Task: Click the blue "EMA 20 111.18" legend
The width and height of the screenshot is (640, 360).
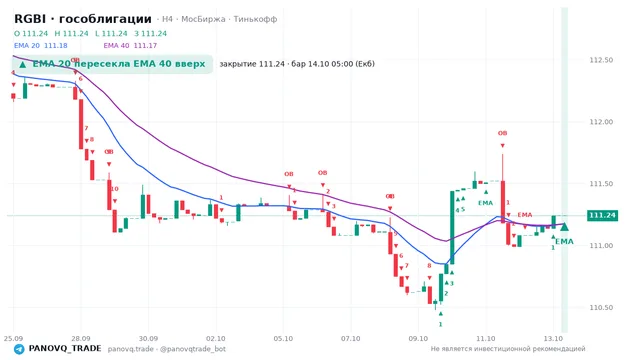Action: [x=41, y=45]
